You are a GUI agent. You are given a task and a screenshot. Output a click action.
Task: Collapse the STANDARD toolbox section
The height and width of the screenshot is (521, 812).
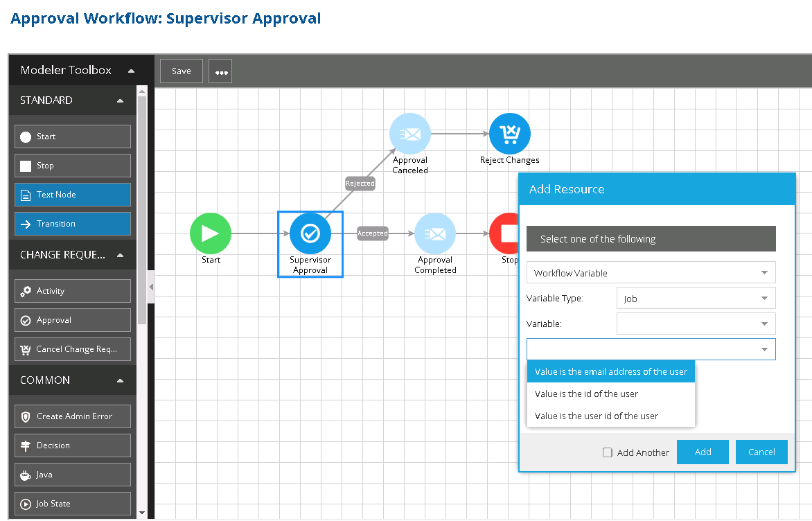[121, 100]
